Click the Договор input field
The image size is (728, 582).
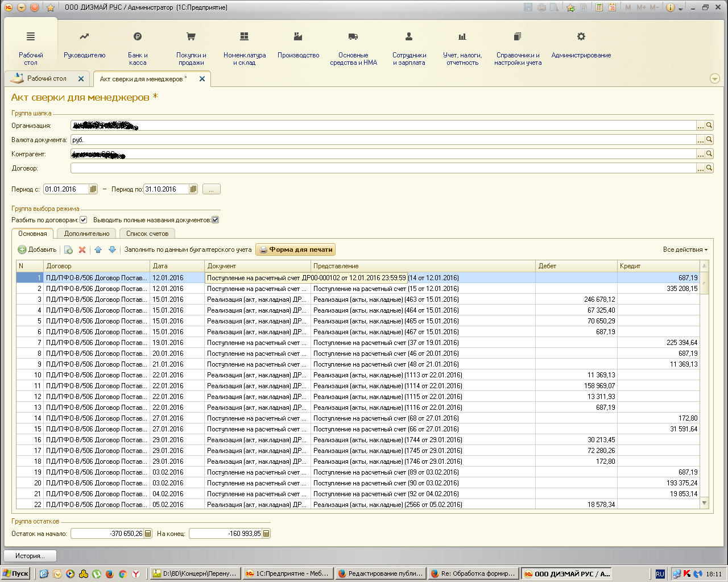click(383, 168)
